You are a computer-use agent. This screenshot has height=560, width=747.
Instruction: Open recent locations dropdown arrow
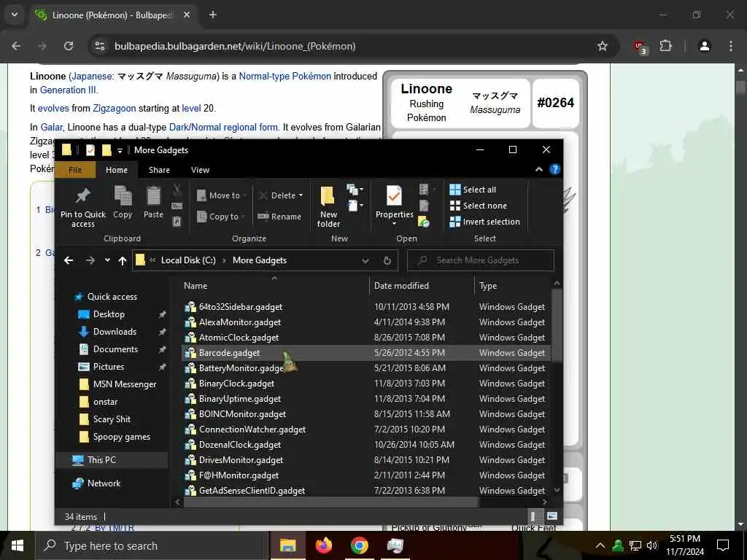click(x=107, y=260)
